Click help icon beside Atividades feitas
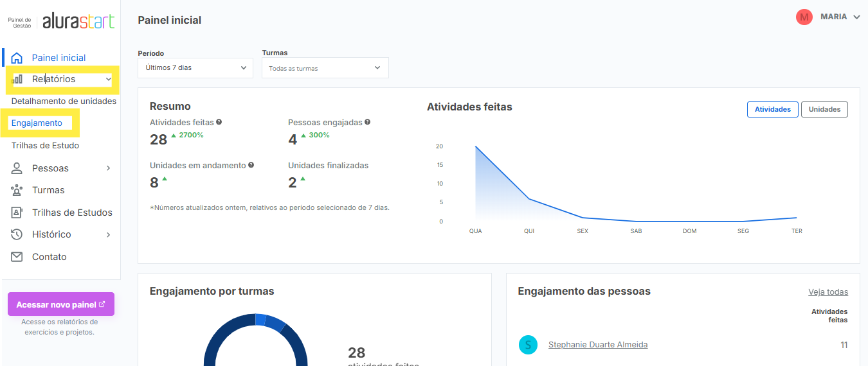Screen dimensions: 868x366 (219, 122)
